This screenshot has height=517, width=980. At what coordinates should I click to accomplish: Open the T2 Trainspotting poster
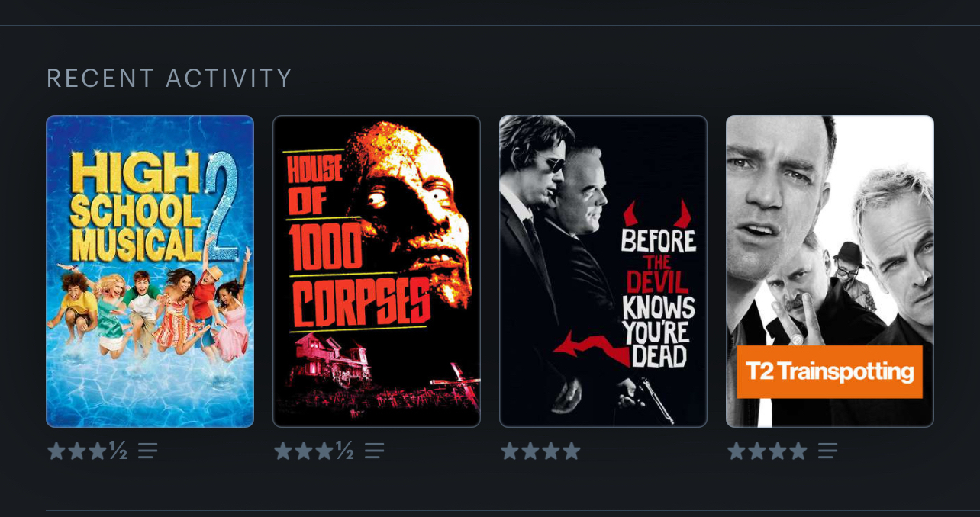(x=830, y=271)
